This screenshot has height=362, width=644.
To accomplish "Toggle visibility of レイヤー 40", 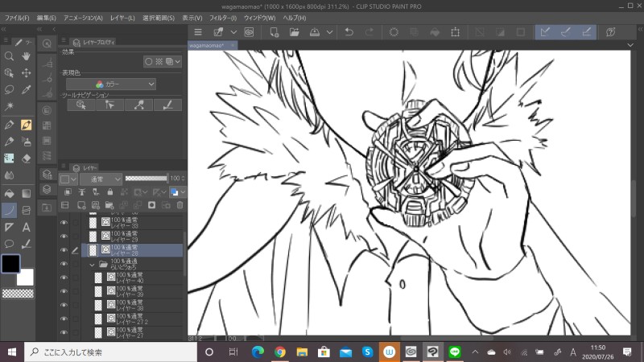I will click(x=64, y=278).
